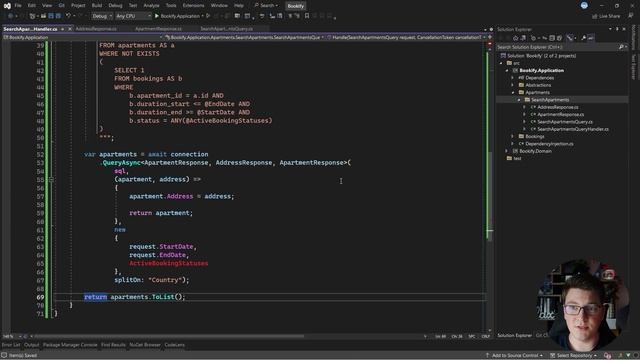This screenshot has height=360, width=640.
Task: Click the search magnifier icon in Solution Explorer
Action: point(621,47)
